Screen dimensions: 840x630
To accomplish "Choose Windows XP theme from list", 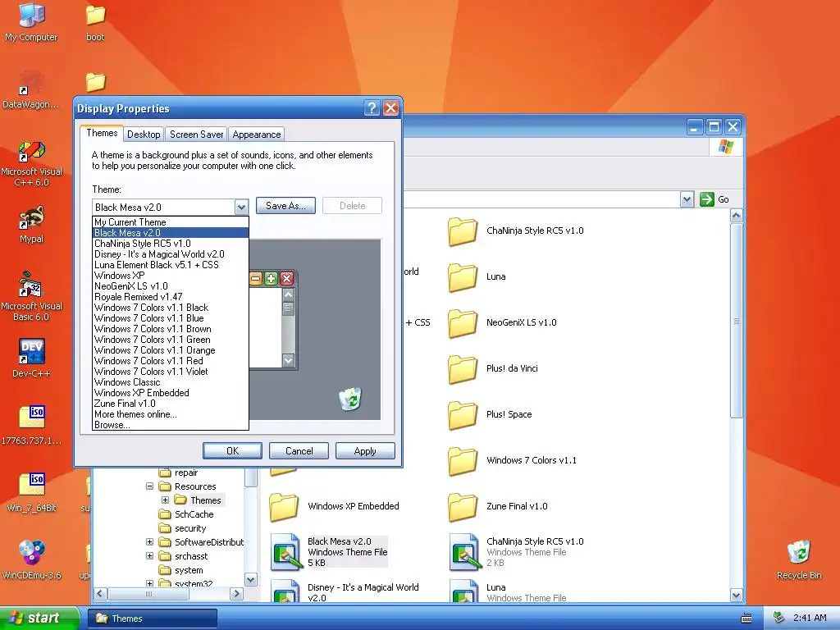I will 171,276.
